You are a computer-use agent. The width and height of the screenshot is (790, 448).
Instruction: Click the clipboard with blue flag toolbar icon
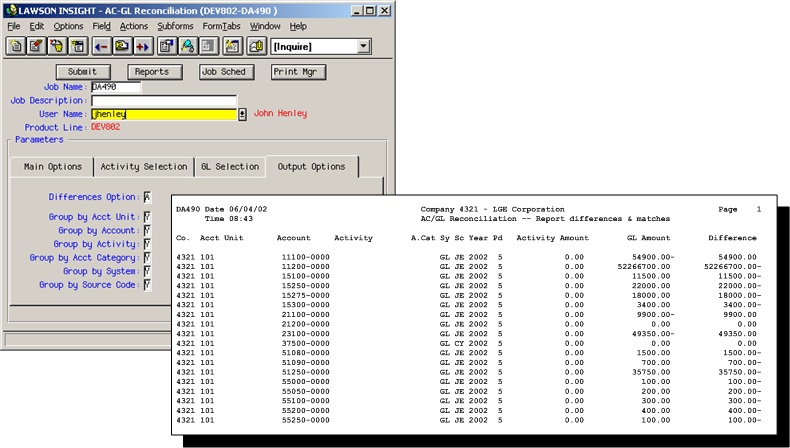[166, 46]
